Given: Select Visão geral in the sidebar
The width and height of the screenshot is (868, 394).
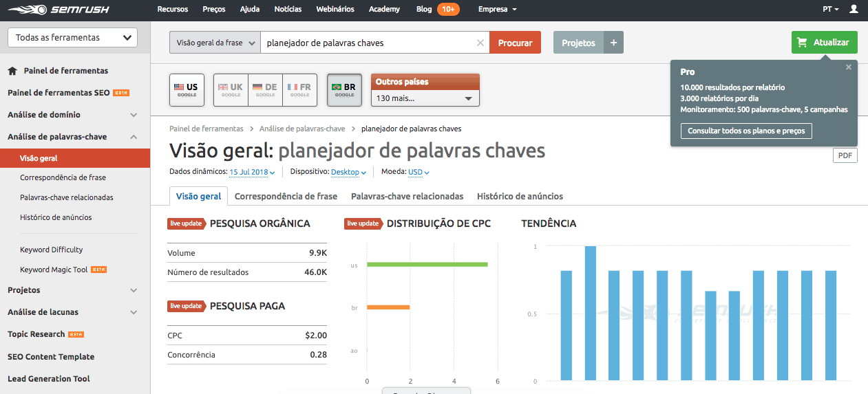Looking at the screenshot, I should coord(75,158).
